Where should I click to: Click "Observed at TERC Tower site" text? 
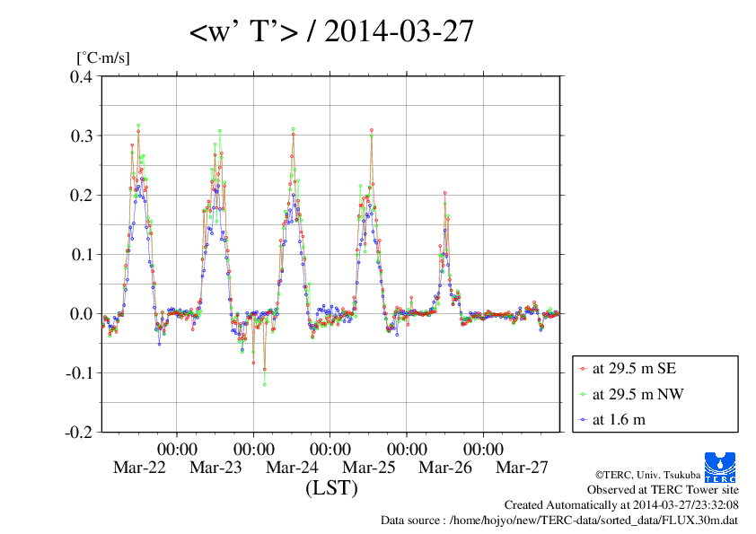coord(663,490)
